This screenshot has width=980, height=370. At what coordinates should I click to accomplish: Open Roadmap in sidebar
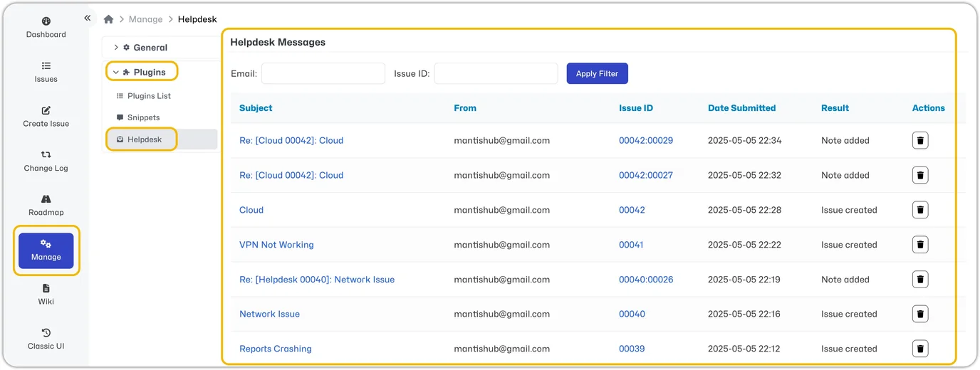click(x=46, y=206)
